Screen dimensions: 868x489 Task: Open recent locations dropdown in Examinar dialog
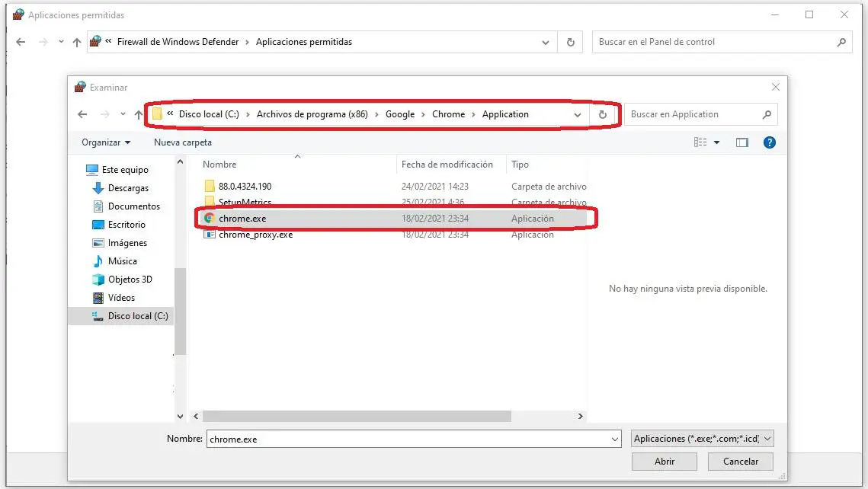(x=123, y=114)
